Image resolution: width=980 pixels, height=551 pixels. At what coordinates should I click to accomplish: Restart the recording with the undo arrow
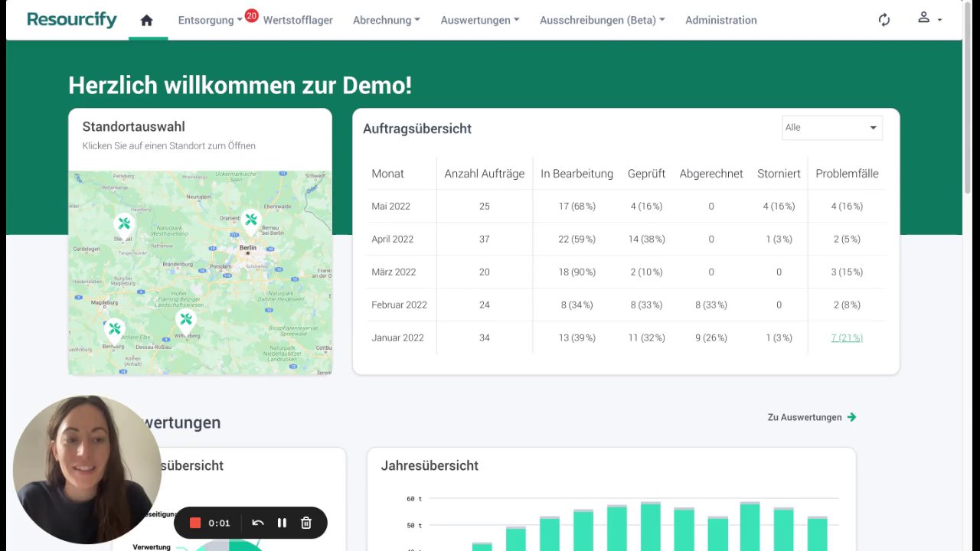coord(258,523)
